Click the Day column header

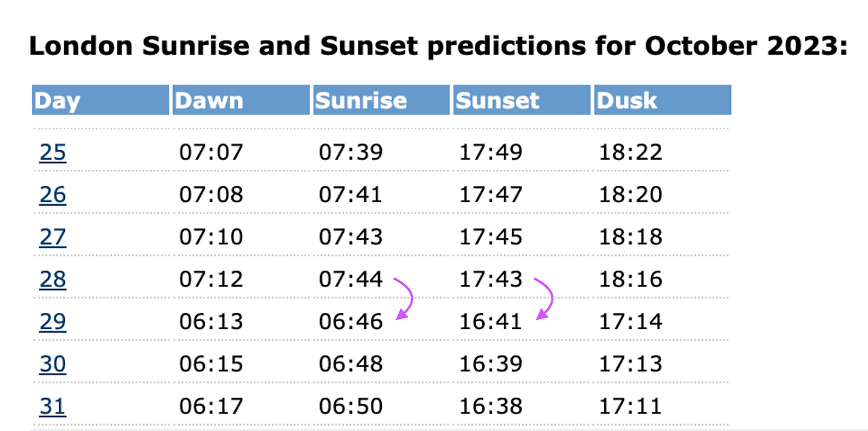(x=100, y=100)
